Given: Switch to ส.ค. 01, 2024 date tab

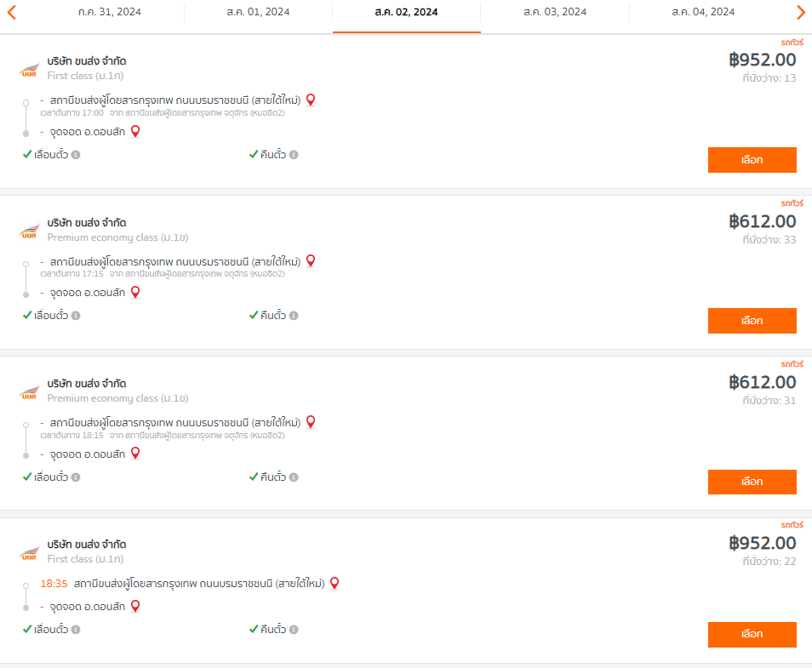Looking at the screenshot, I should pyautogui.click(x=258, y=12).
